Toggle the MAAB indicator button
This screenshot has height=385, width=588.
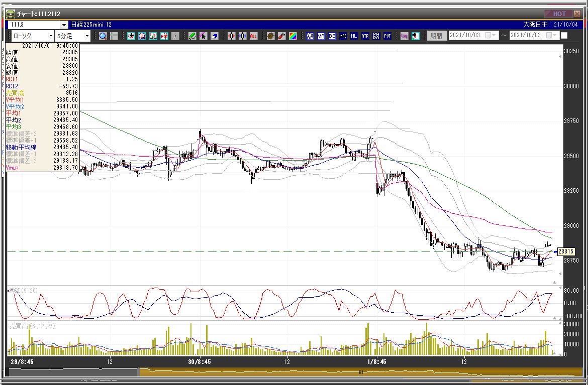click(x=310, y=36)
